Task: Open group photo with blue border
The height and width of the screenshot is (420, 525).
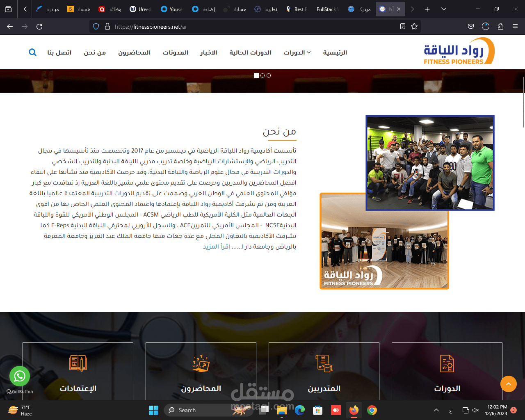Action: coord(430,163)
